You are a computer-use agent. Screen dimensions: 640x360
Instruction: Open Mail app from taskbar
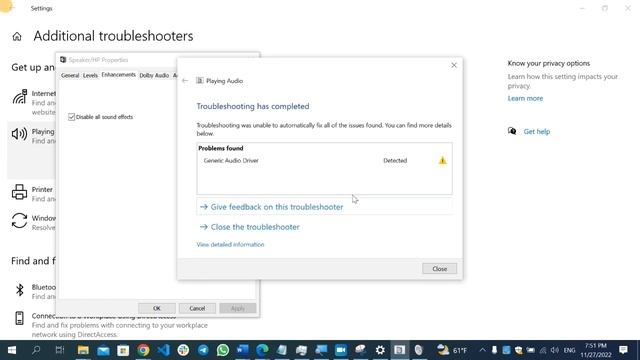(103, 350)
